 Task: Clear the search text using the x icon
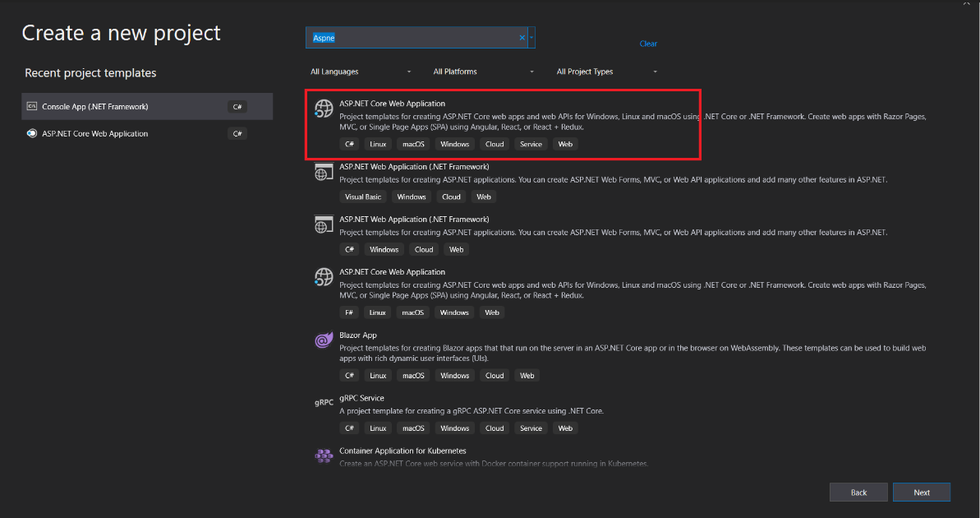click(x=522, y=38)
